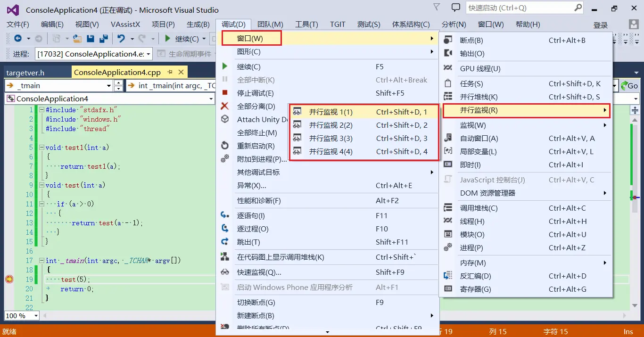This screenshot has height=337, width=644.
Task: Click the green Continue play icon
Action: pyautogui.click(x=168, y=39)
